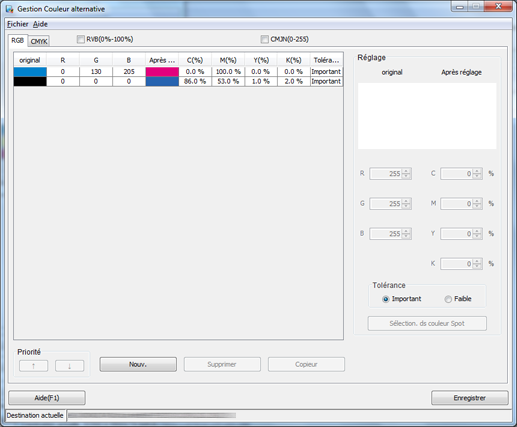Click the C cell showing 86.0 %

coord(195,81)
